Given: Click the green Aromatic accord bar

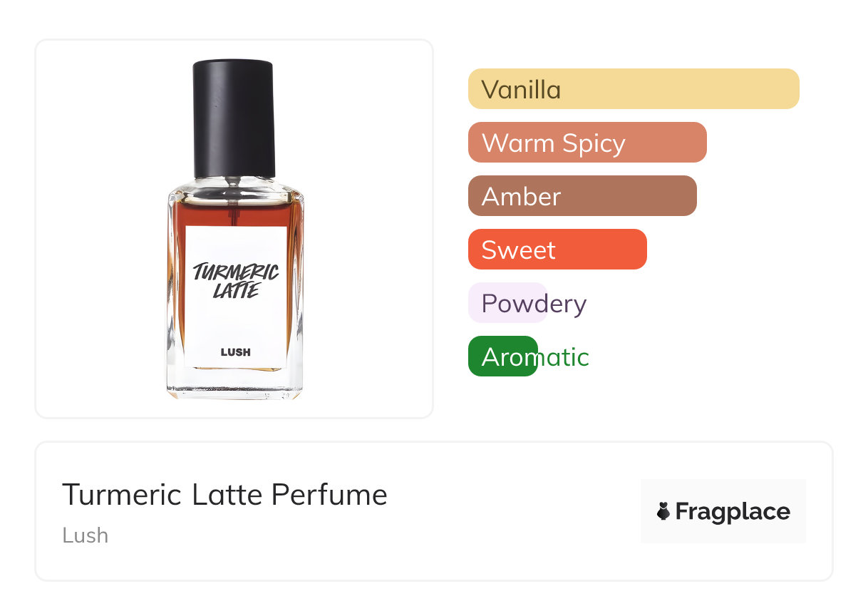Looking at the screenshot, I should 503,356.
